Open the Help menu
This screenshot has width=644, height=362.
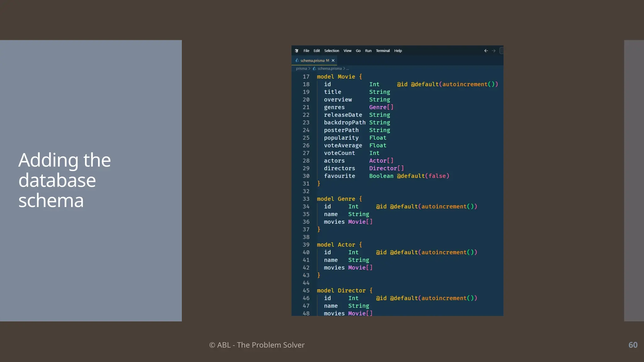tap(398, 51)
